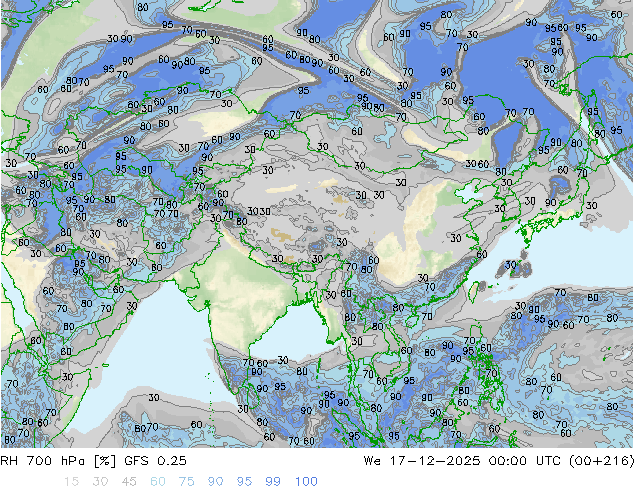The width and height of the screenshot is (634, 490).
Task: Select the legend value 75
Action: pos(186,482)
